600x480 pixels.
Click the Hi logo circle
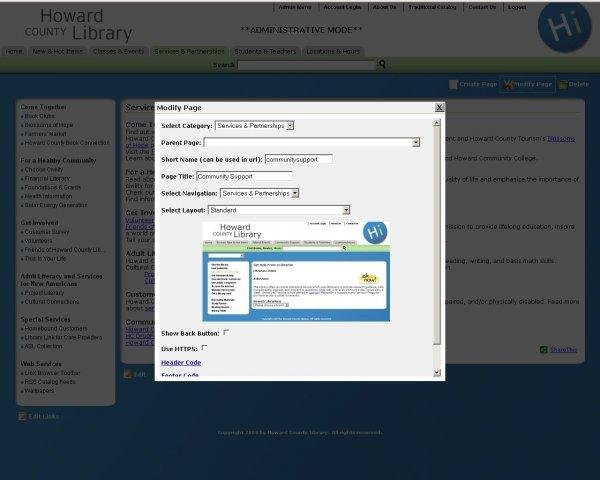(565, 28)
